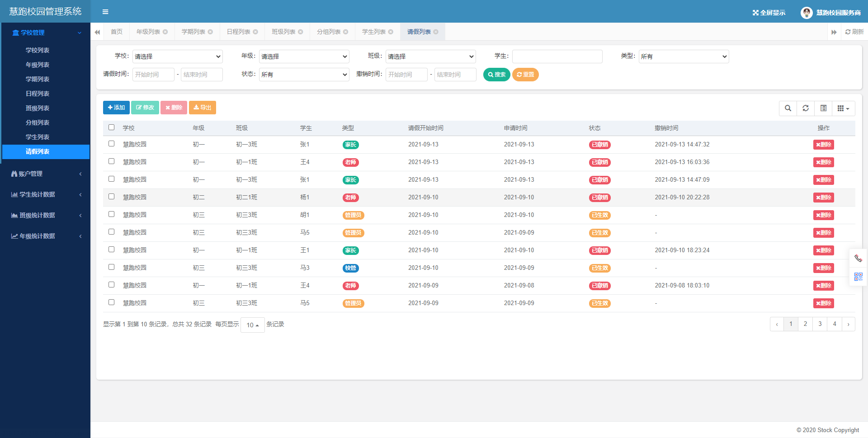Click the 账户管理 sidebar menu
The width and height of the screenshot is (868, 438).
point(45,174)
